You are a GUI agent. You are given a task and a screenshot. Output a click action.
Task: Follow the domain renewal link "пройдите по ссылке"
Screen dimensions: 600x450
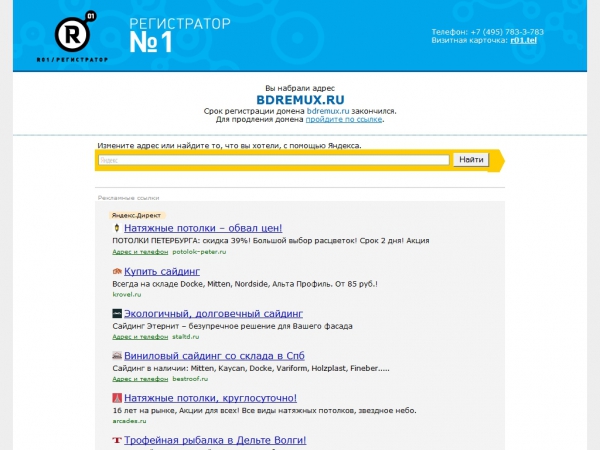[344, 119]
